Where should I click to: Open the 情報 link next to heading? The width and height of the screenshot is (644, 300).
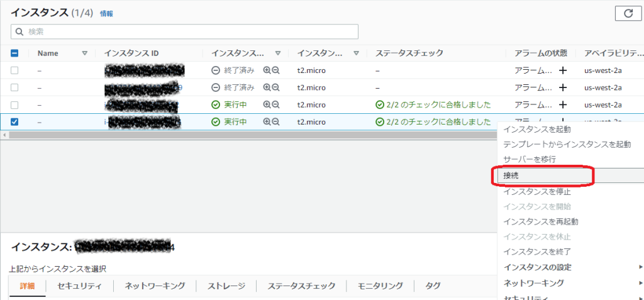[x=107, y=13]
